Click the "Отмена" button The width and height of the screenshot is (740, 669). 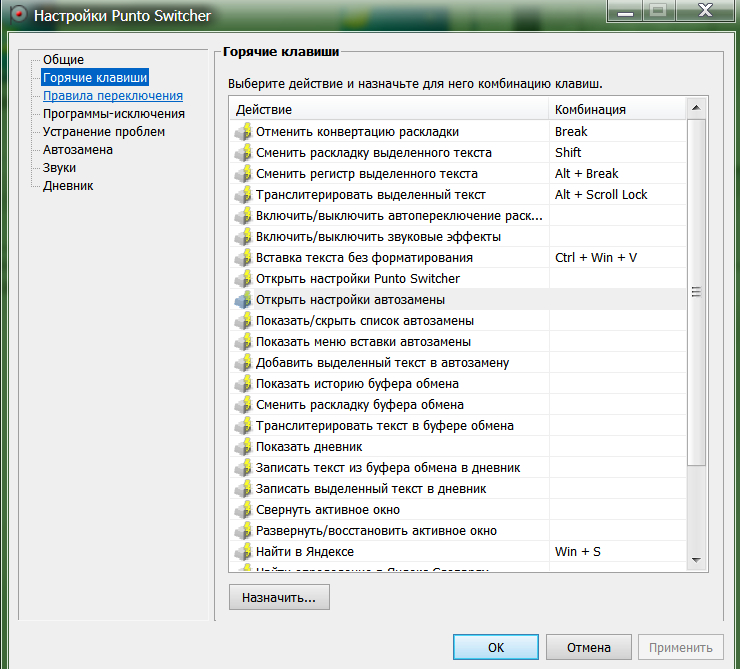(589, 647)
